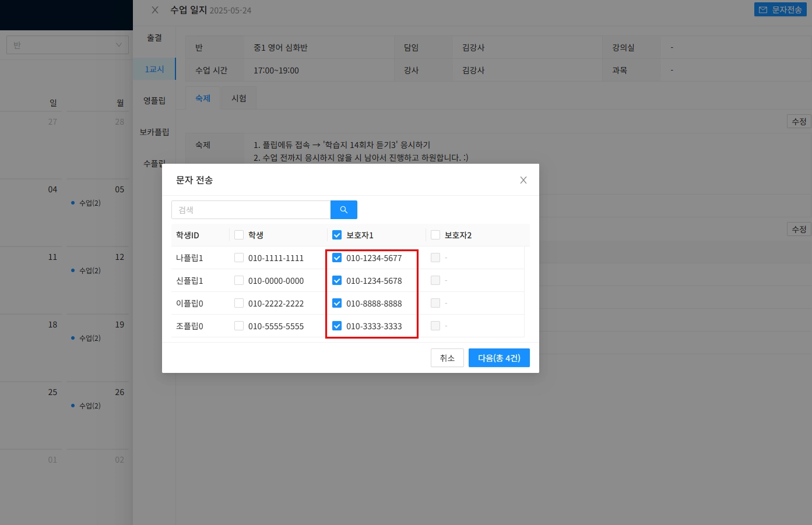Select the 영플립 side tab
This screenshot has height=525, width=812.
click(x=154, y=101)
